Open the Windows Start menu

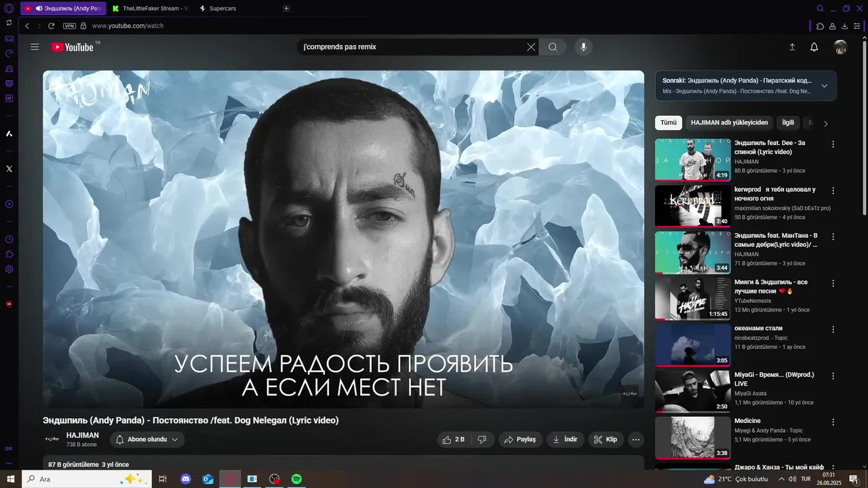click(11, 479)
